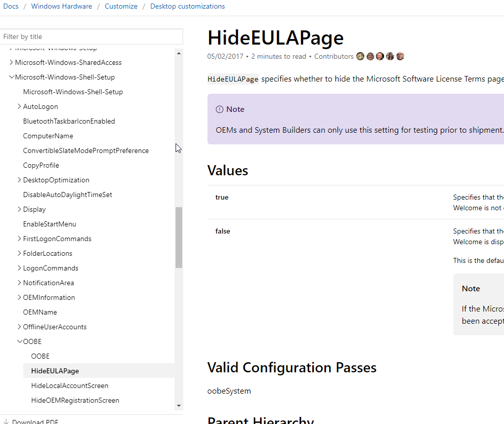This screenshot has width=504, height=424.
Task: Click the Filter by title box
Action: point(91,36)
